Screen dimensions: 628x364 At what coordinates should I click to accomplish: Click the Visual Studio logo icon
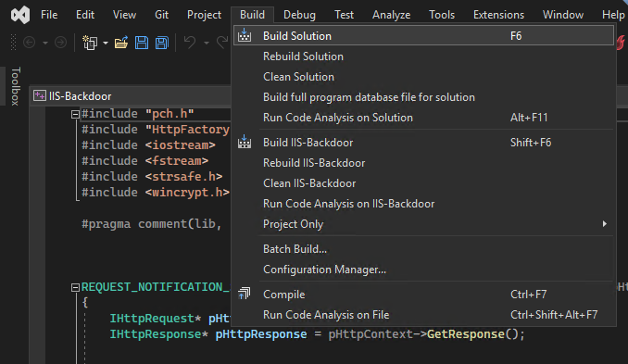20,15
